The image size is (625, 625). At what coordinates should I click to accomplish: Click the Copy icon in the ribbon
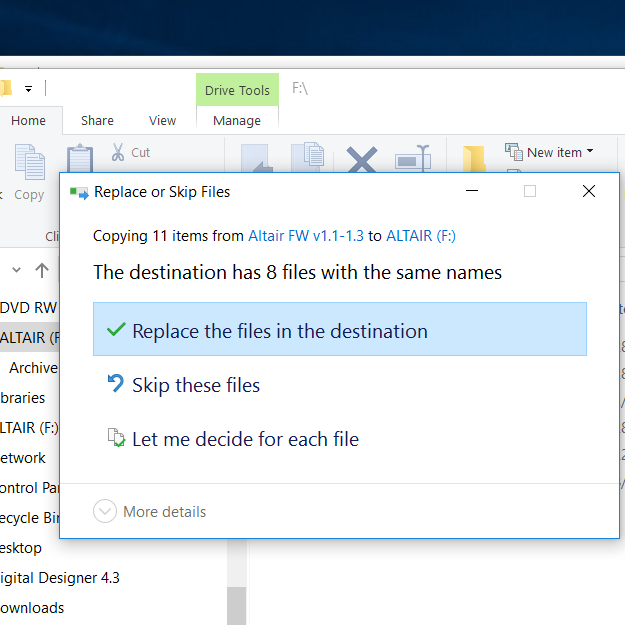pos(29,161)
